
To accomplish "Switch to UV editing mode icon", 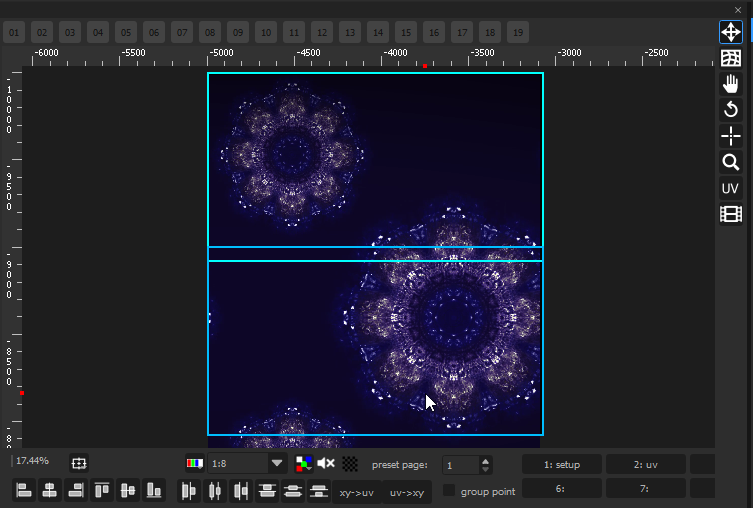I will click(731, 188).
